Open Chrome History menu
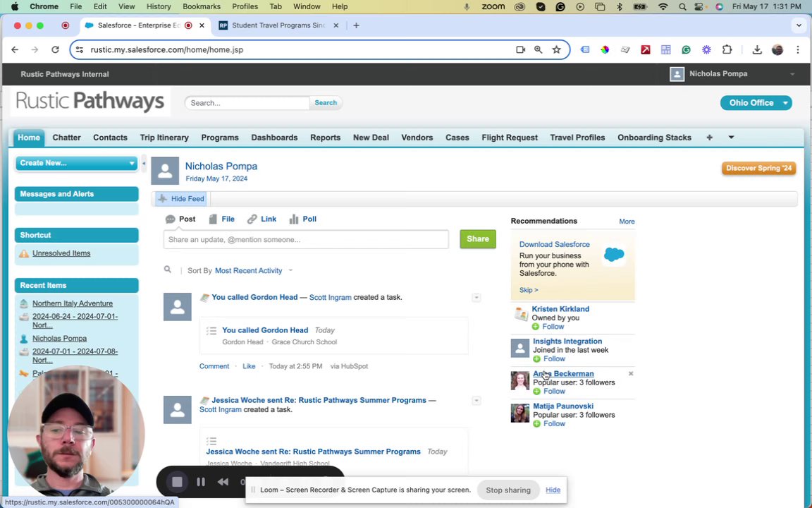The image size is (812, 508). [159, 7]
